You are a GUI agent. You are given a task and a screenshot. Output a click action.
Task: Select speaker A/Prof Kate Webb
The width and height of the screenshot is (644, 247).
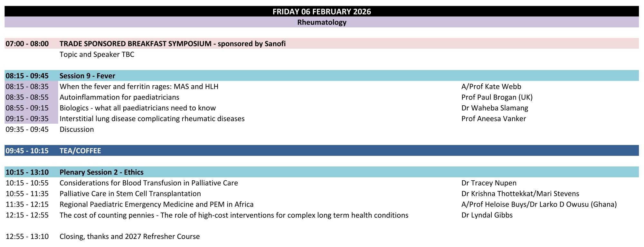point(491,87)
